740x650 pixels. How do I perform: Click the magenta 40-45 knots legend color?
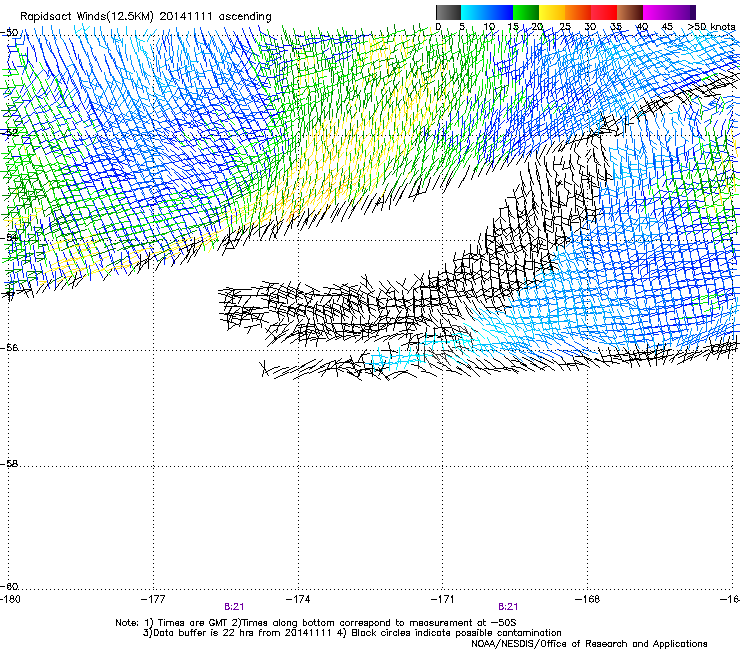point(656,12)
